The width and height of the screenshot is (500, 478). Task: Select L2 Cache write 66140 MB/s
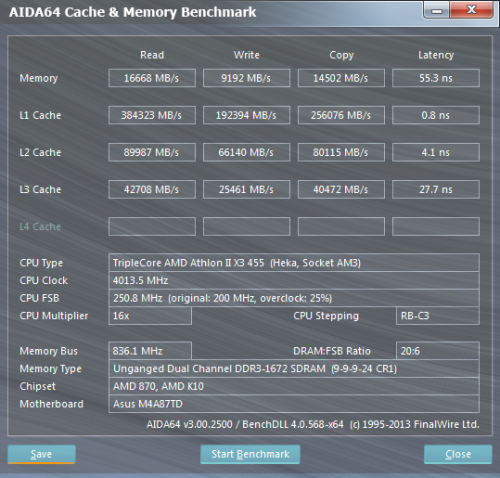247,152
